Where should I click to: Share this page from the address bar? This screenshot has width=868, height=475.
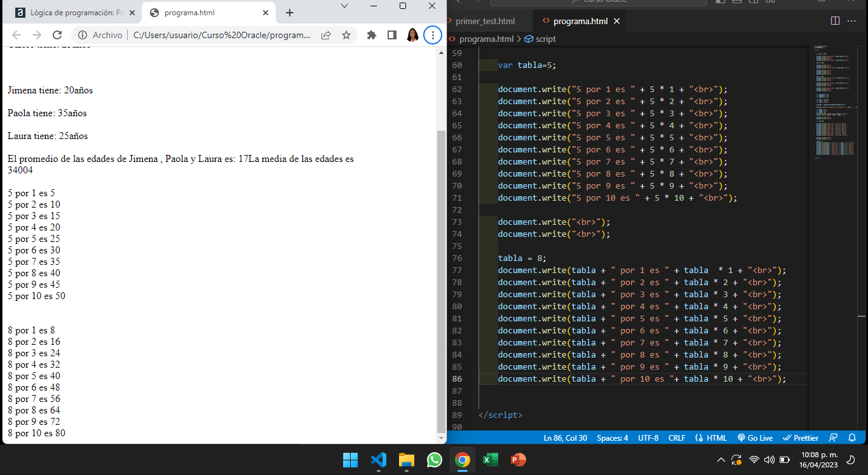pos(326,35)
